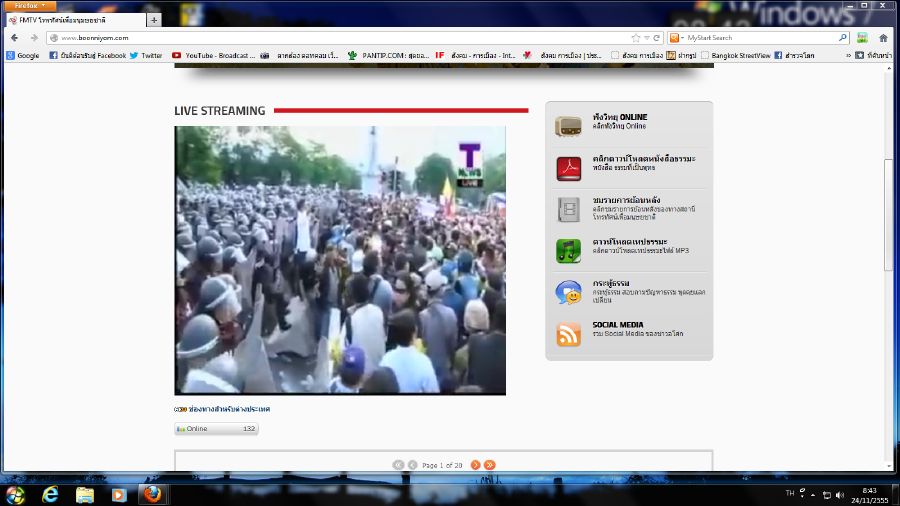Click the LIVE STREAMING heading
The image size is (900, 506).
[220, 111]
